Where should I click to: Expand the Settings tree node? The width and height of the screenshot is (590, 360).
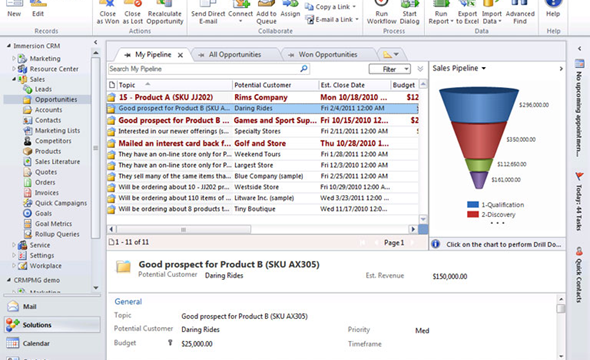(x=14, y=255)
